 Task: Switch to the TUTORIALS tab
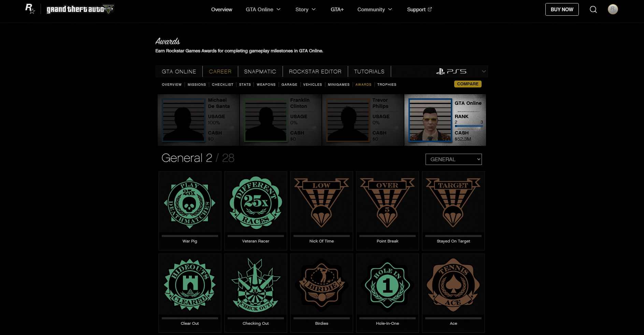pyautogui.click(x=369, y=71)
